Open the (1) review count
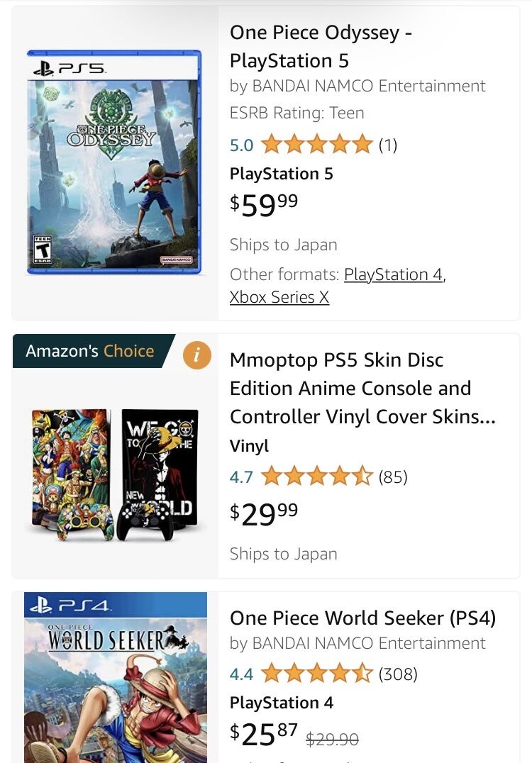532x763 pixels. coord(388,145)
